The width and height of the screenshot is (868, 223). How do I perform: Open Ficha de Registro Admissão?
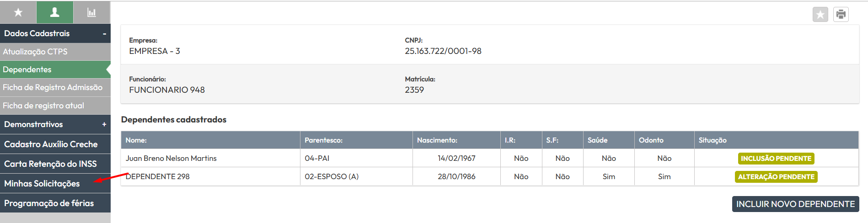point(55,87)
